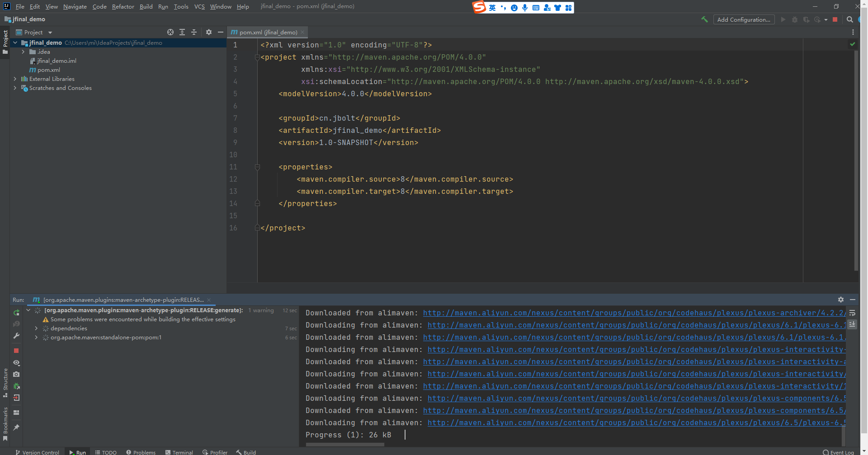Toggle soft-wrap icon at console right edge
Image resolution: width=868 pixels, height=455 pixels.
tap(852, 313)
